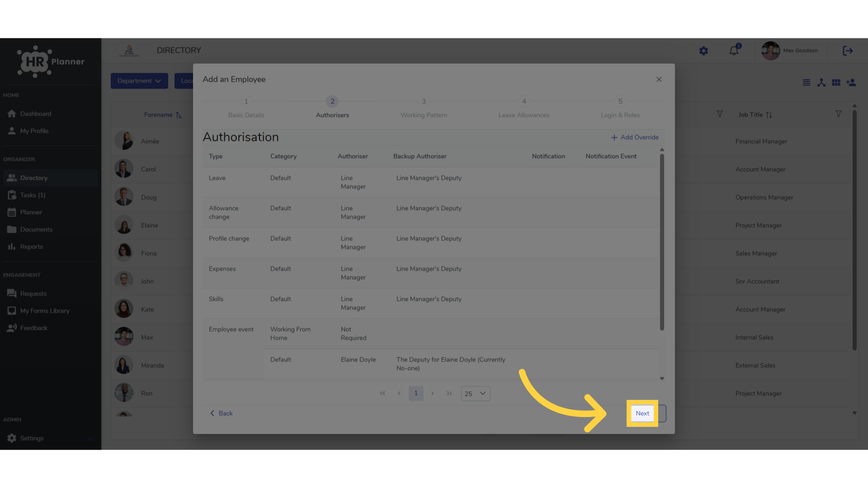Screen dimensions: 868x488
Task: Sort by Forename column header
Action: tap(163, 115)
